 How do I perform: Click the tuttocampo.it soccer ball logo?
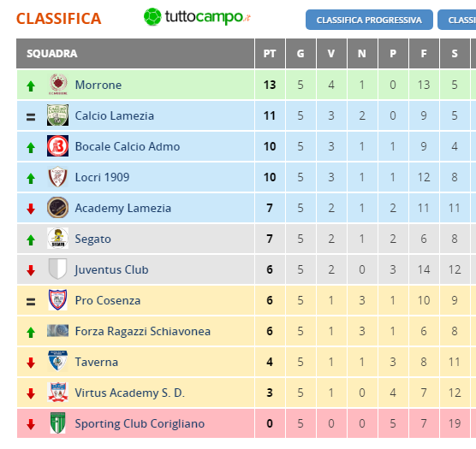coord(152,16)
